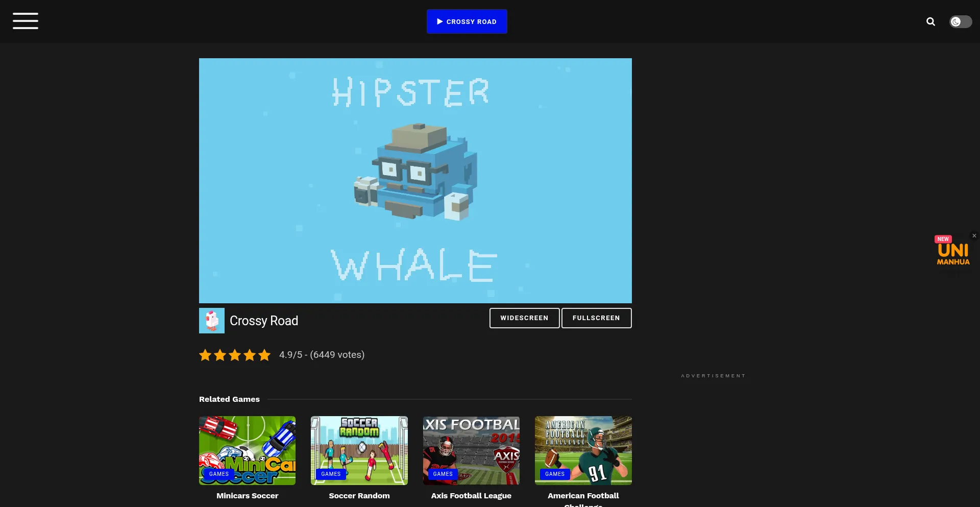Rate the game with the fifth star
The image size is (980, 507).
pos(264,355)
